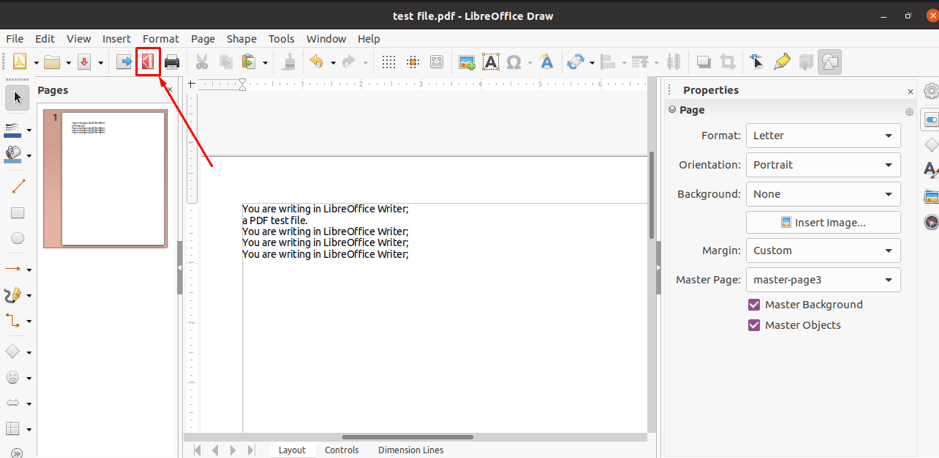This screenshot has width=939, height=458.
Task: Toggle the Show Draw Functions shapes icon
Action: pos(830,62)
